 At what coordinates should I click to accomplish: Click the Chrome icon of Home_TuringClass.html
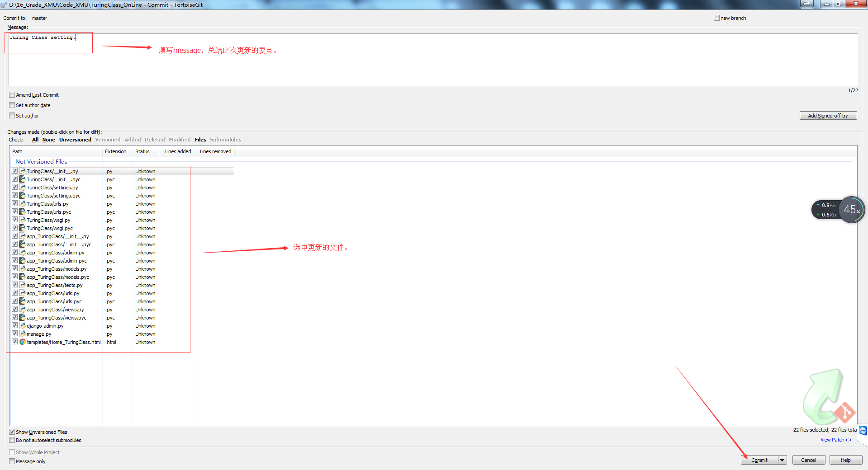(x=23, y=342)
